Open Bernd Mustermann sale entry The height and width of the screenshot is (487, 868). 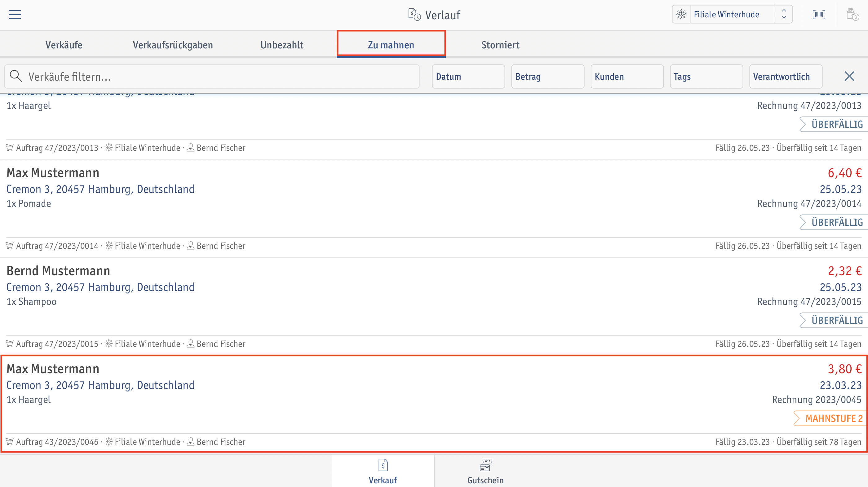434,306
